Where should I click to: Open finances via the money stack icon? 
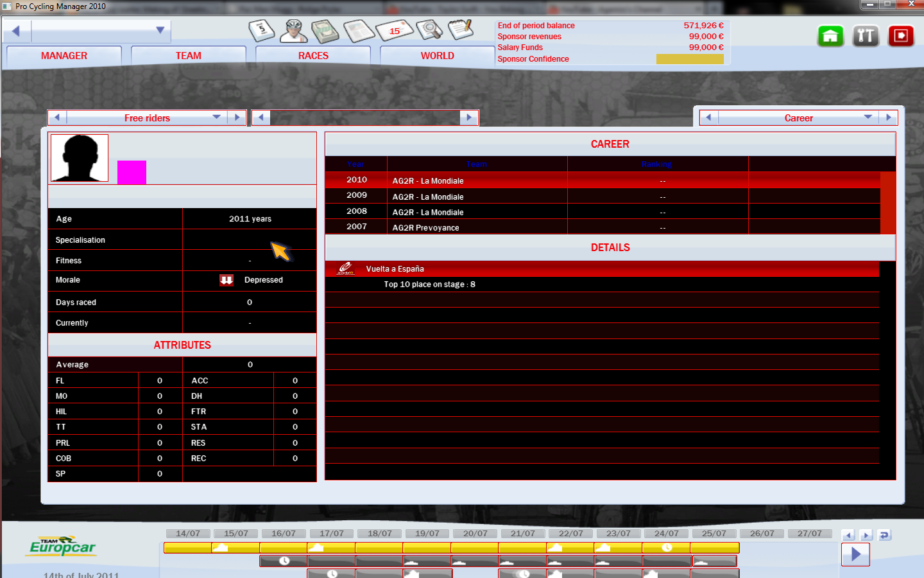click(325, 30)
